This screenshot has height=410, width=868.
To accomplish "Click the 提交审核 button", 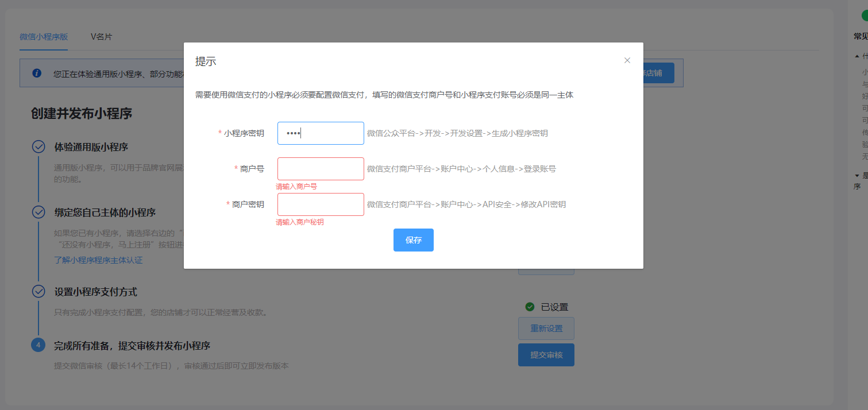I will [x=546, y=355].
